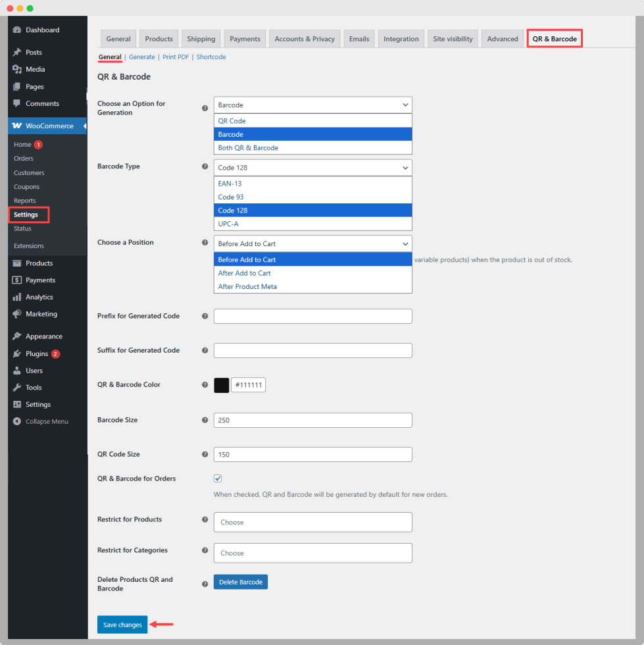Click the Analytics bar chart icon
The height and width of the screenshot is (645, 644).
[17, 297]
